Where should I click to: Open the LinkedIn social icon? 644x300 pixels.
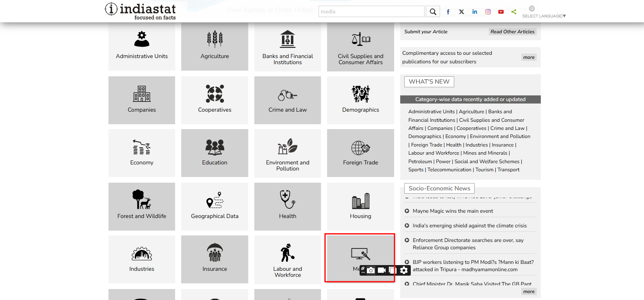pyautogui.click(x=475, y=12)
